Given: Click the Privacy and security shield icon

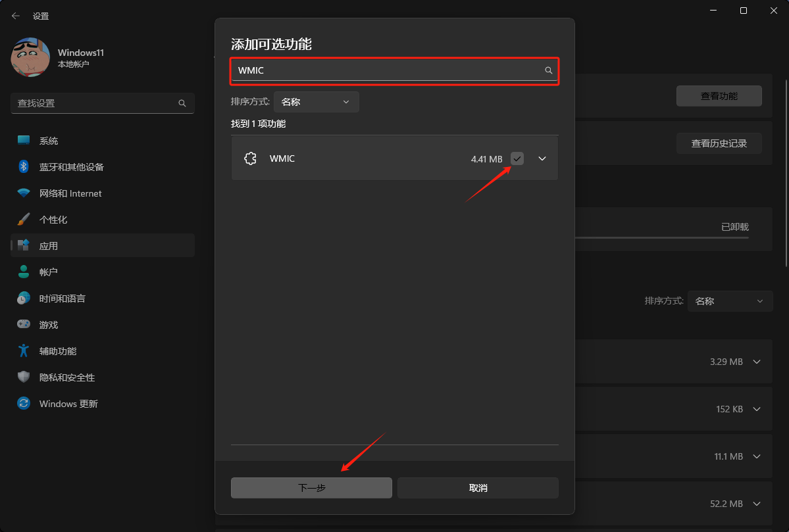Looking at the screenshot, I should click(x=24, y=377).
